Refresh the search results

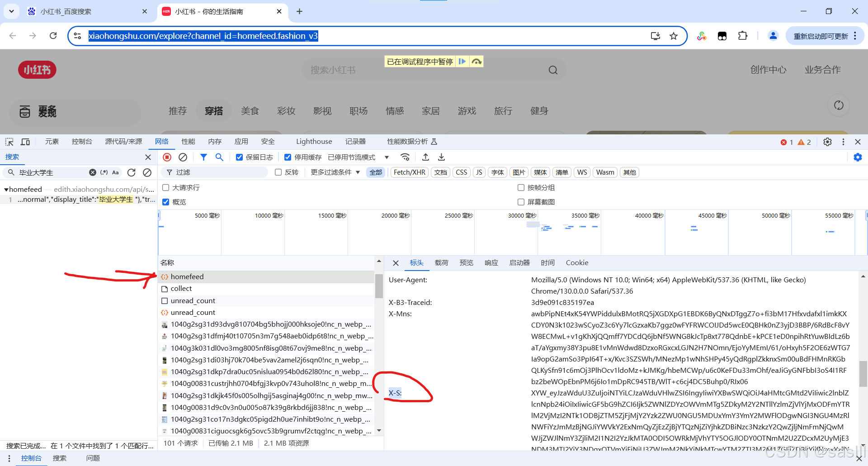[132, 172]
